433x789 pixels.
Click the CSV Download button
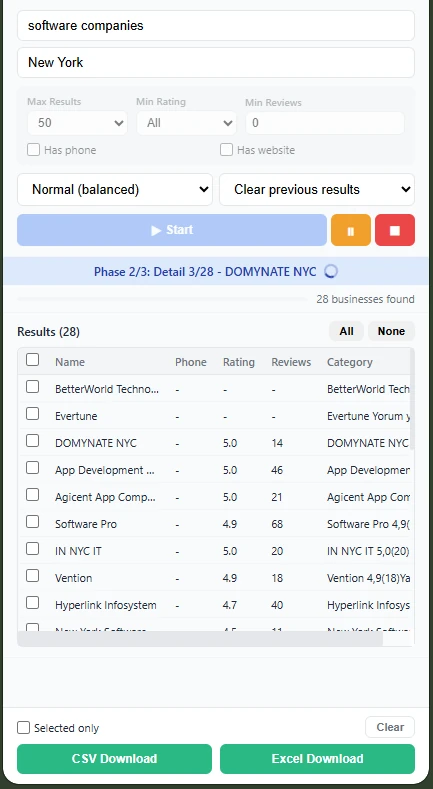click(115, 759)
